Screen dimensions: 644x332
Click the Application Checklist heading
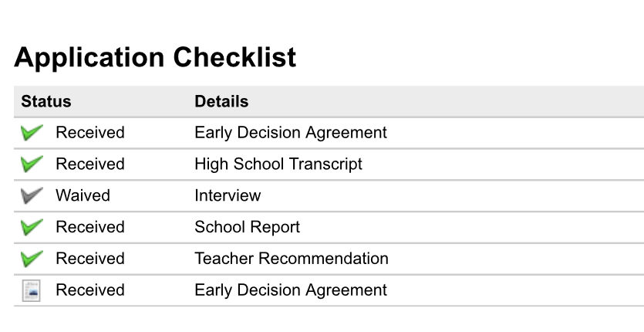click(x=155, y=58)
